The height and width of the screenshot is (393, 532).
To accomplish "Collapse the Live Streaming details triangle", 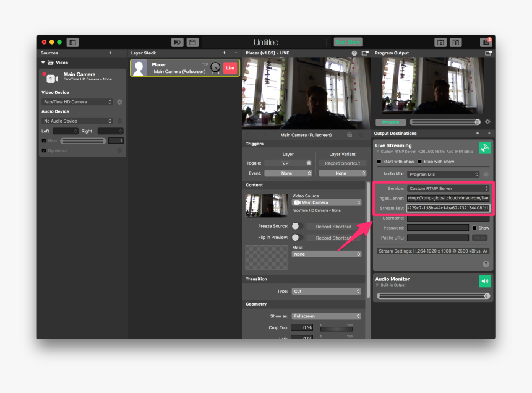I will pos(377,152).
